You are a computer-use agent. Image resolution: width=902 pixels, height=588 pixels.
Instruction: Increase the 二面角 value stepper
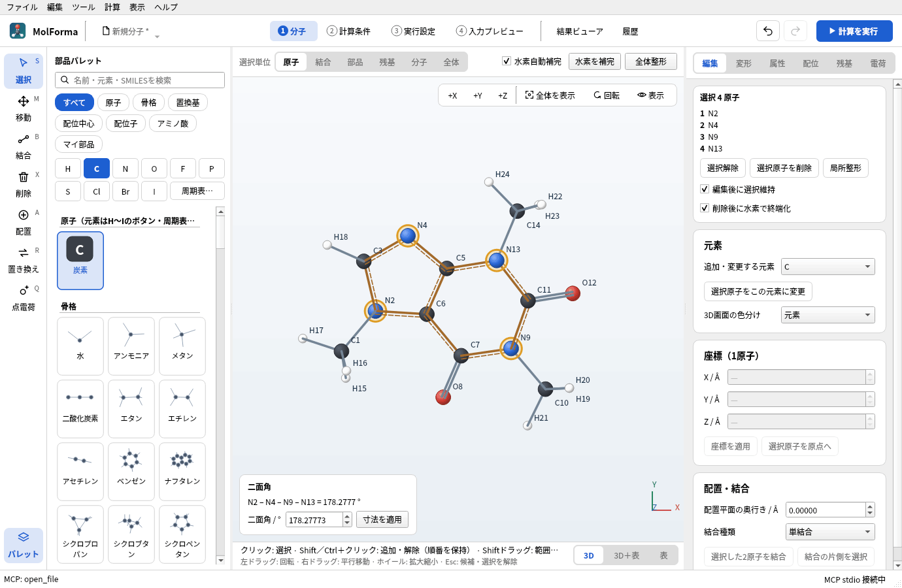pyautogui.click(x=347, y=516)
